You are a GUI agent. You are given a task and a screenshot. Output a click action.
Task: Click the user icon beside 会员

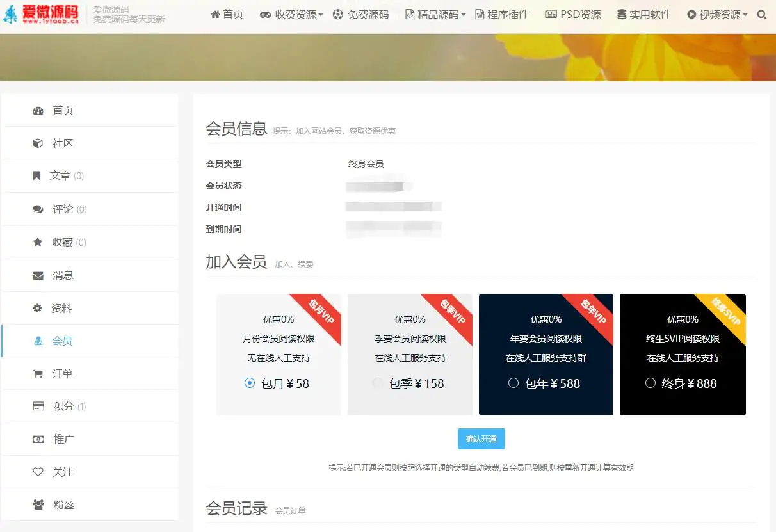point(38,341)
